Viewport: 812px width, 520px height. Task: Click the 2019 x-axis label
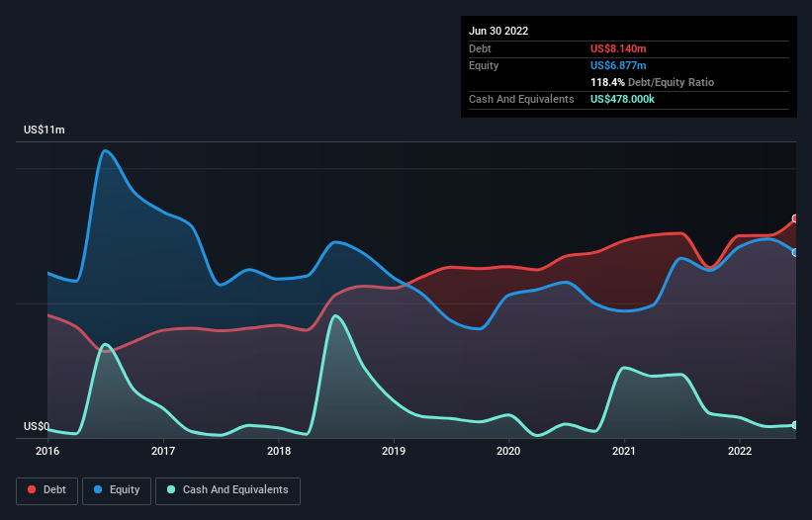pyautogui.click(x=394, y=451)
